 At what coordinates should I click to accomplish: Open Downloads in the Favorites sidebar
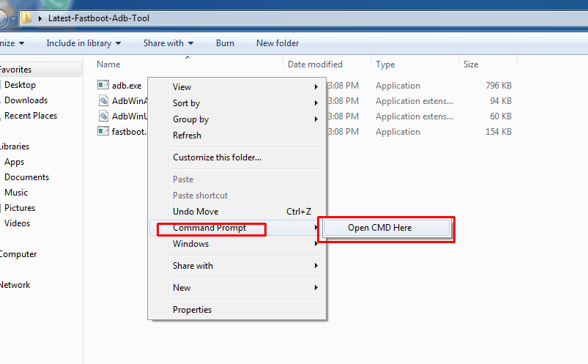[26, 100]
